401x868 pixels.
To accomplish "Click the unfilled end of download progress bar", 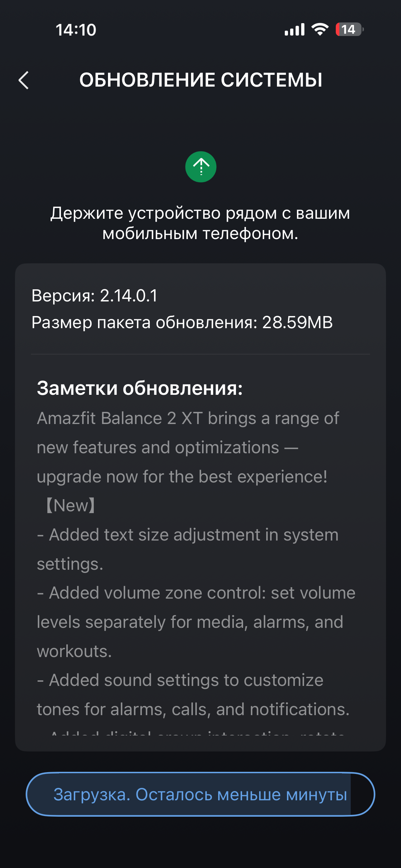I will click(x=362, y=794).
